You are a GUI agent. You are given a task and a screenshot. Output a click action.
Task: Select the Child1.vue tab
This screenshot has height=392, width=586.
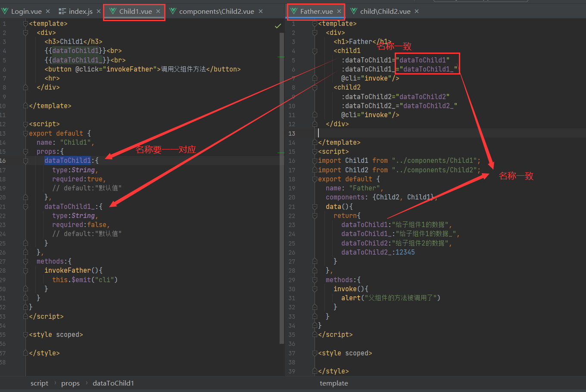[135, 12]
